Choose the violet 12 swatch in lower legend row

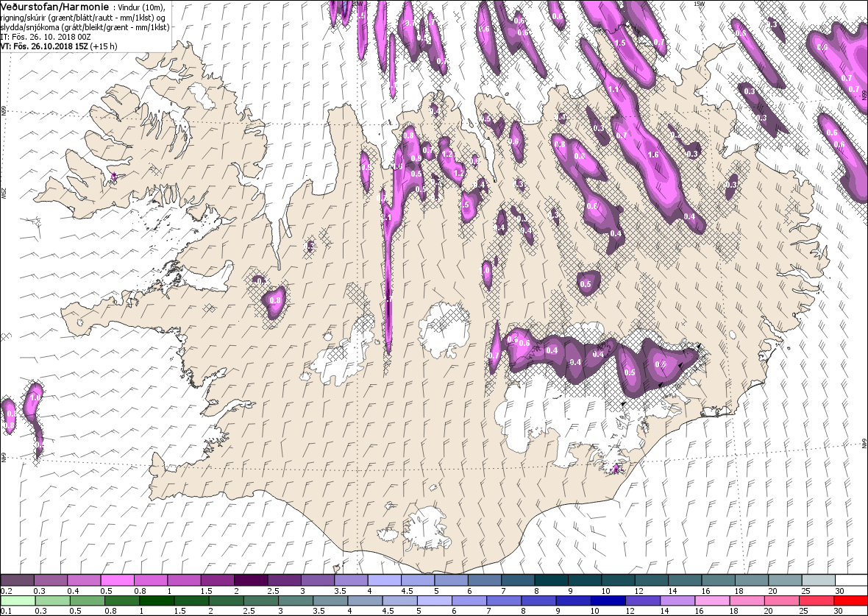[x=642, y=601]
